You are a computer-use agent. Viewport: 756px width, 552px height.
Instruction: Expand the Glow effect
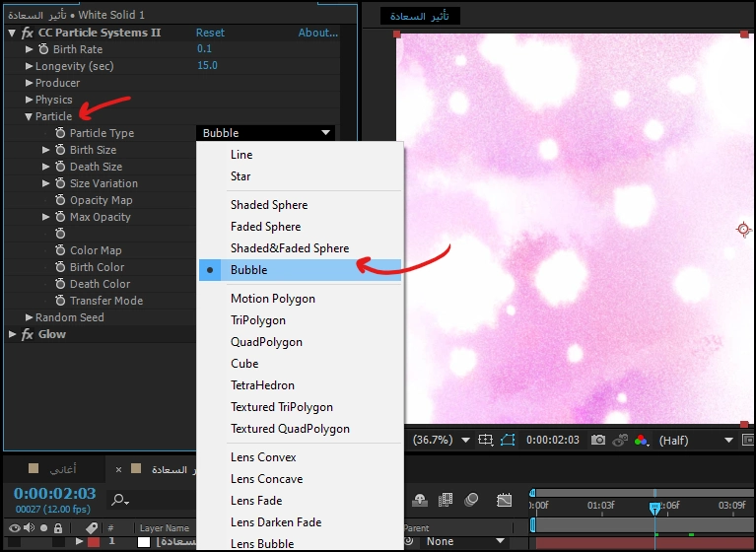coord(12,334)
